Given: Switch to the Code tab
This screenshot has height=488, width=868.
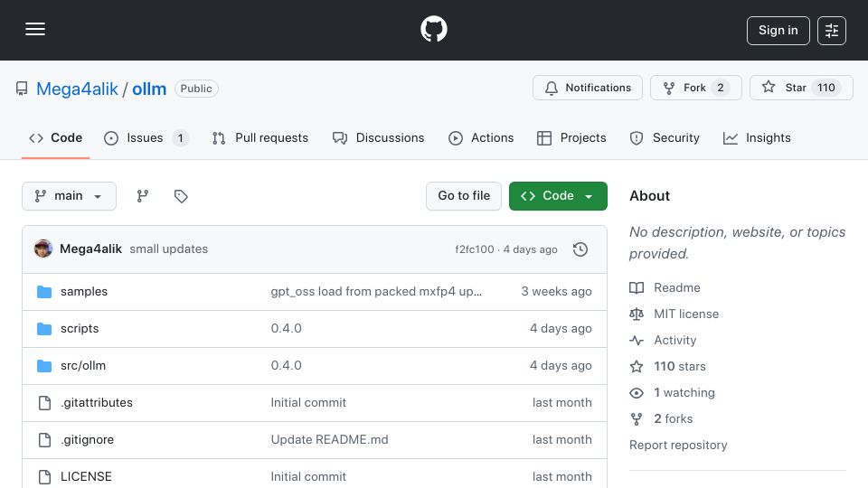Looking at the screenshot, I should tap(55, 137).
